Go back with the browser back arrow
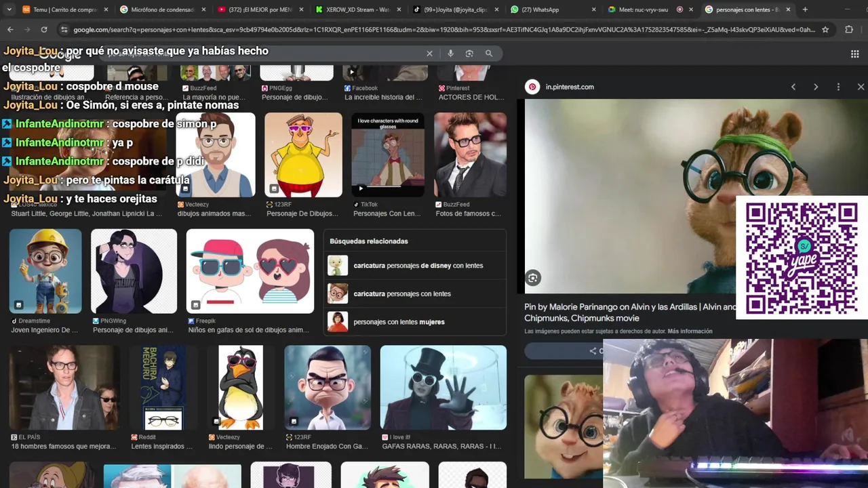This screenshot has height=488, width=868. (x=10, y=30)
